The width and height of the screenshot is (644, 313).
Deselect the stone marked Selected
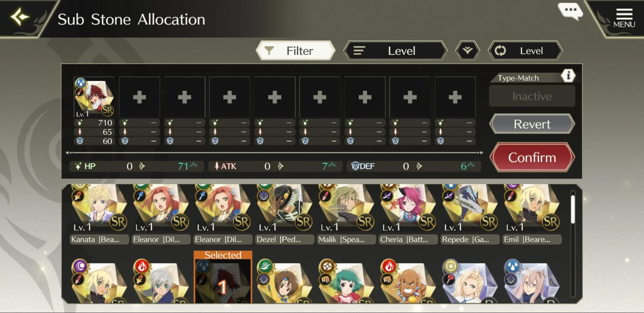(x=223, y=277)
